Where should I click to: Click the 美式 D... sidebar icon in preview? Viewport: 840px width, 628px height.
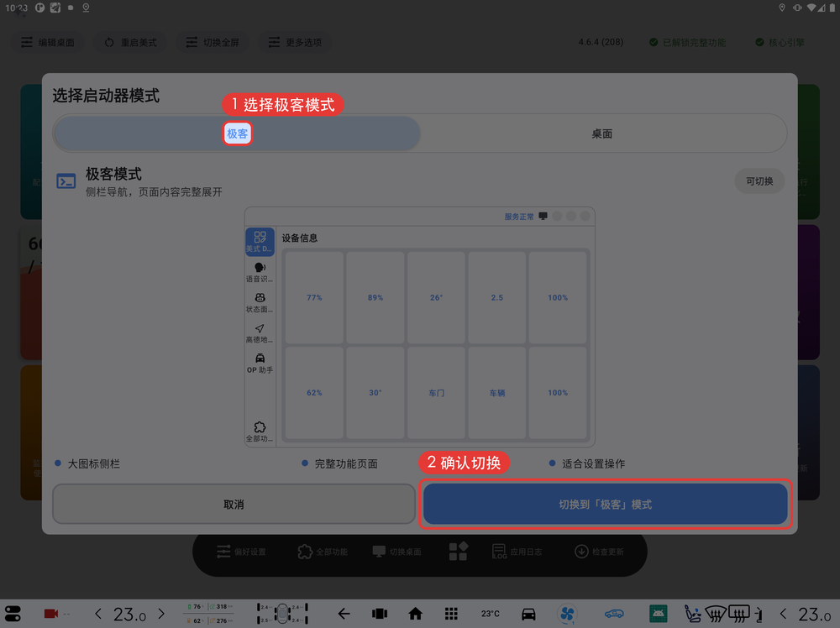click(x=260, y=242)
